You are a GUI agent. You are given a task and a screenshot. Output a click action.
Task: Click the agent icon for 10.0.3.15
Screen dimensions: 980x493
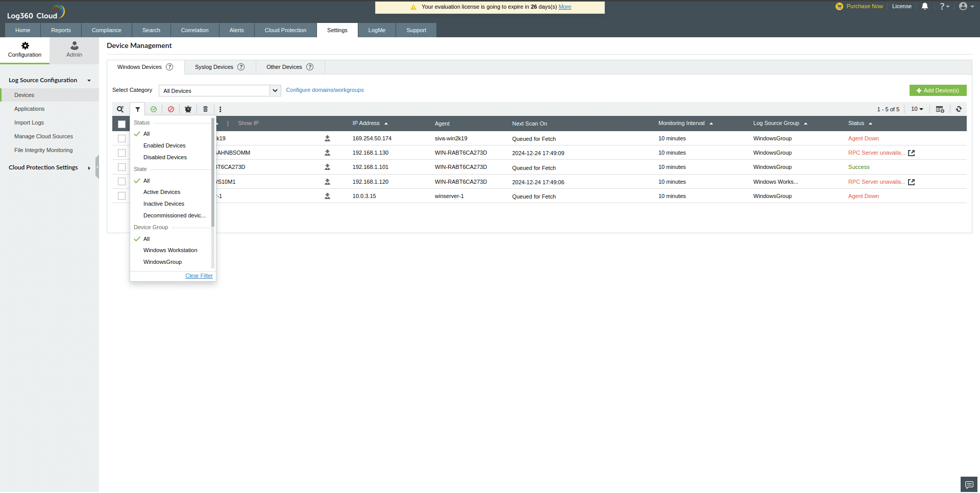[328, 196]
